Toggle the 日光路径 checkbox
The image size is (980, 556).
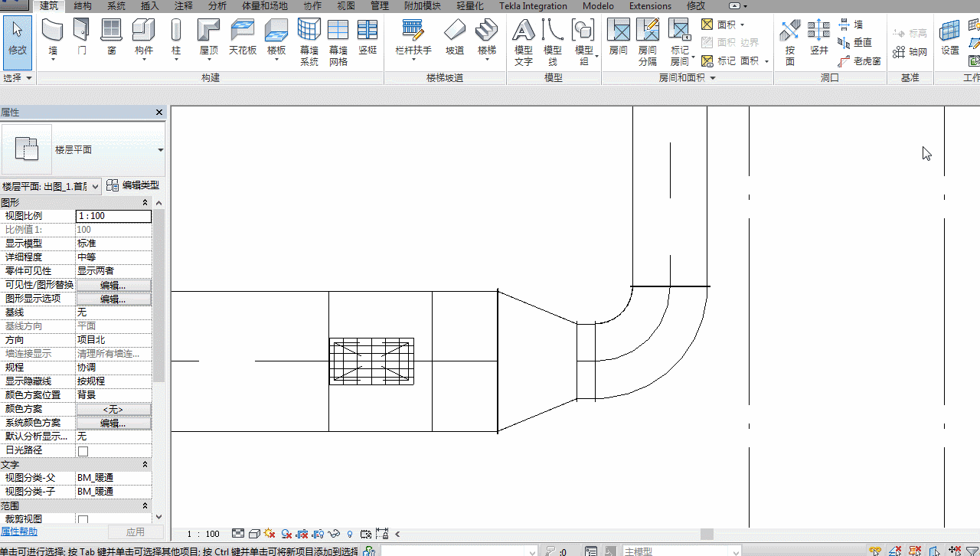tap(83, 451)
